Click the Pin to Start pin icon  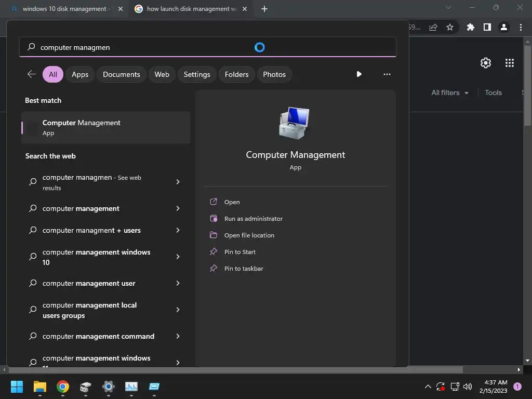coord(214,252)
